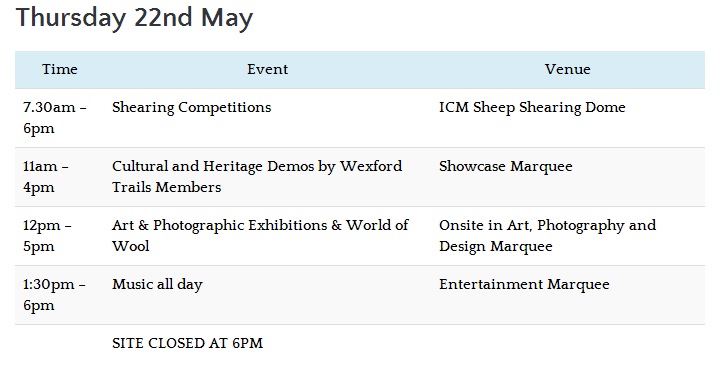Click the Wool text in exhibitions row
The width and height of the screenshot is (723, 371).
point(131,247)
